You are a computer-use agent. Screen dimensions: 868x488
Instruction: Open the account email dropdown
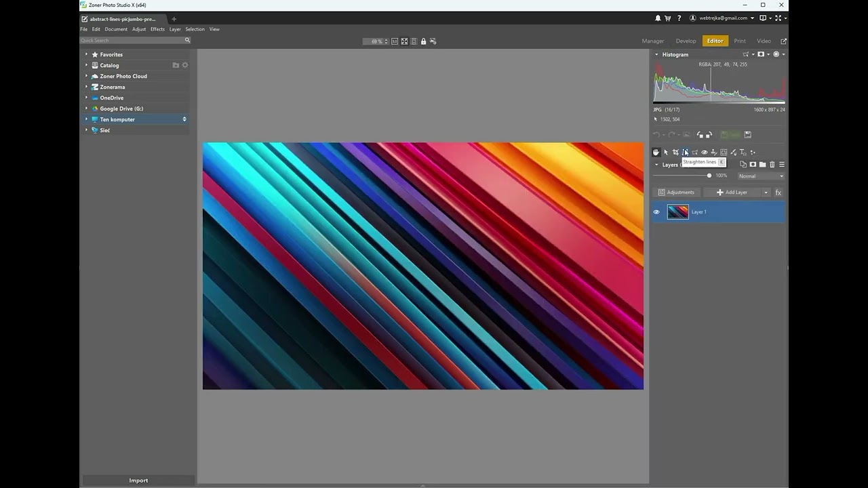[x=752, y=18]
